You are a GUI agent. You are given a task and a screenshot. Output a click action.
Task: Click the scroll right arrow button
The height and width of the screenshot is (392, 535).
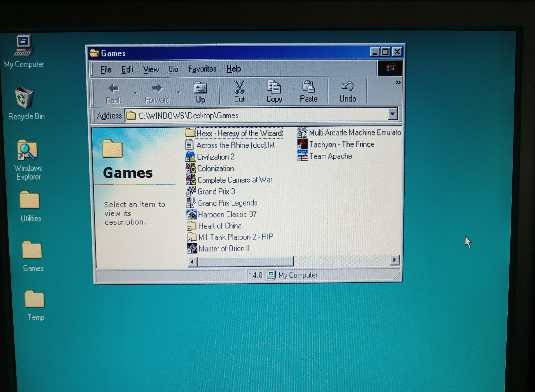tap(394, 260)
